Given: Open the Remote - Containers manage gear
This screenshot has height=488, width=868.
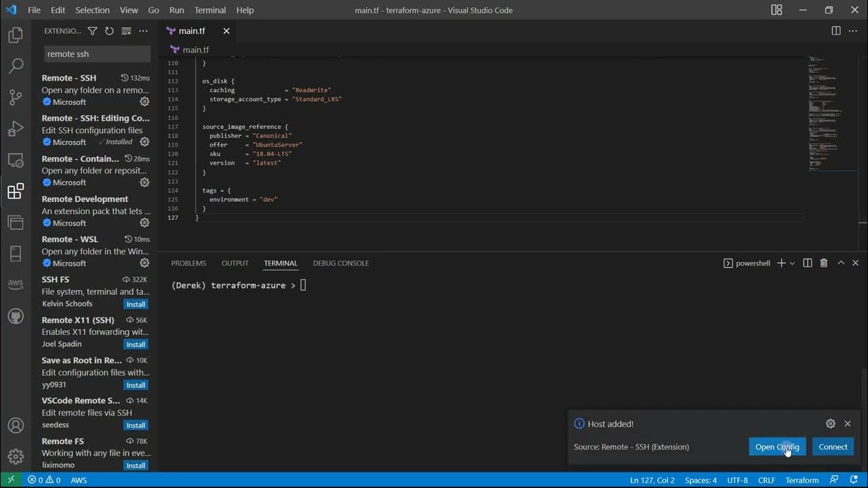Looking at the screenshot, I should click(144, 182).
